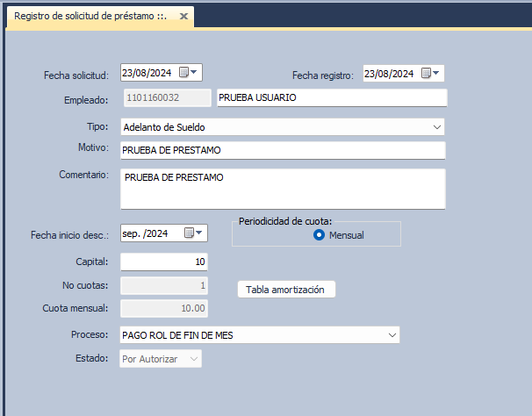Image resolution: width=532 pixels, height=416 pixels.
Task: Expand the Proceso dropdown list
Action: pyautogui.click(x=392, y=335)
